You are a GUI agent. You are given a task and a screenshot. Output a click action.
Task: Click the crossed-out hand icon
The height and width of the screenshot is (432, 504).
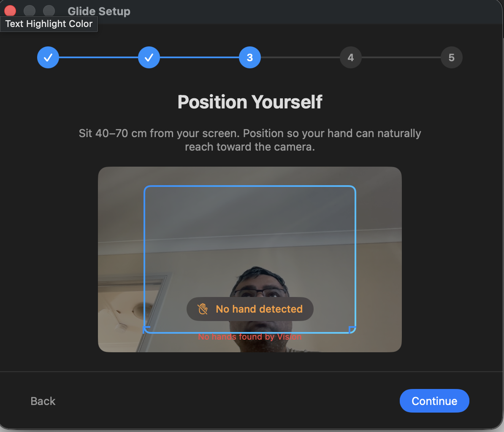tap(203, 309)
